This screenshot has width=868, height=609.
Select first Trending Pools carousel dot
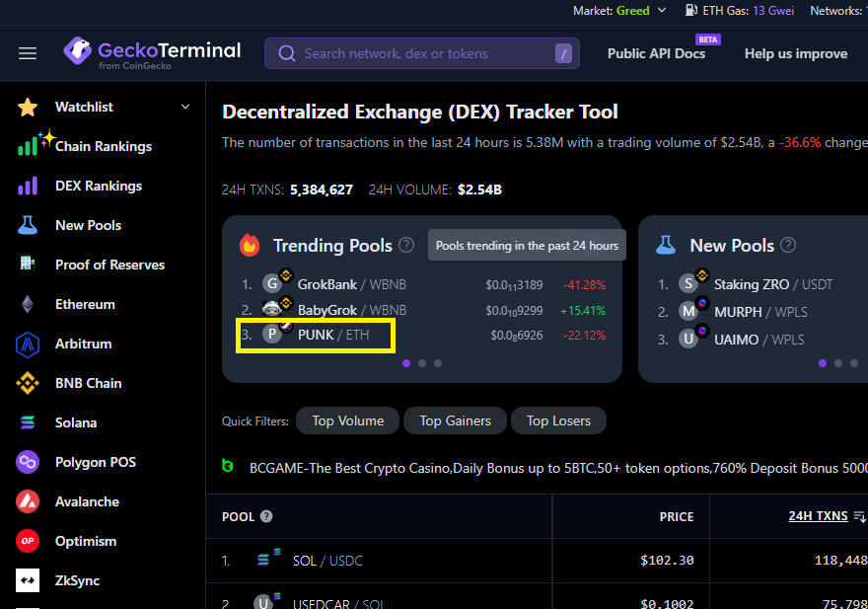coord(406,363)
